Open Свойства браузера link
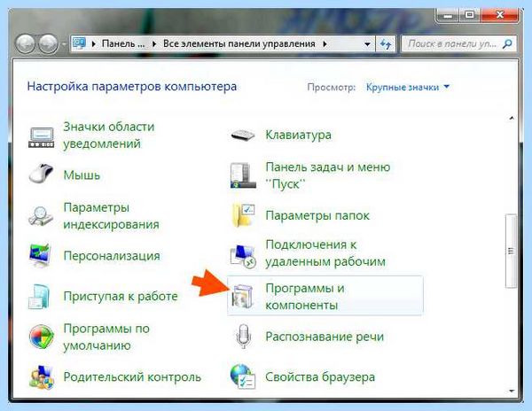Screen dimensions: 532x411 tap(320, 376)
